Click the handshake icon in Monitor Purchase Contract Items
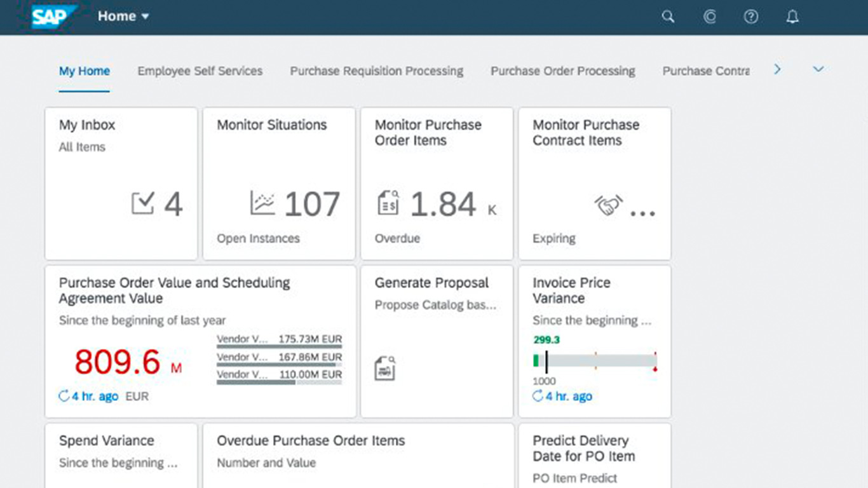Screen dimensions: 868x488 pyautogui.click(x=608, y=205)
